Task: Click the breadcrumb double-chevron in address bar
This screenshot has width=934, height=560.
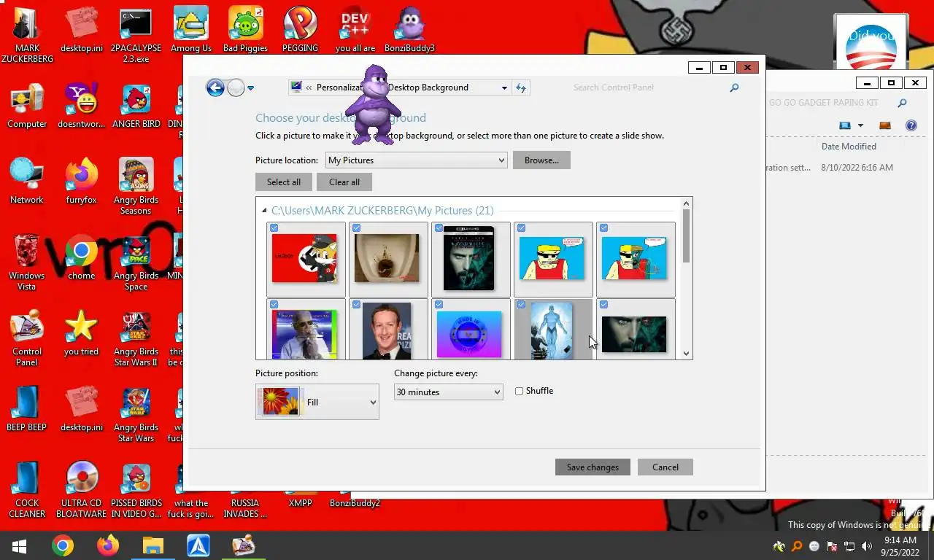Action: 309,87
